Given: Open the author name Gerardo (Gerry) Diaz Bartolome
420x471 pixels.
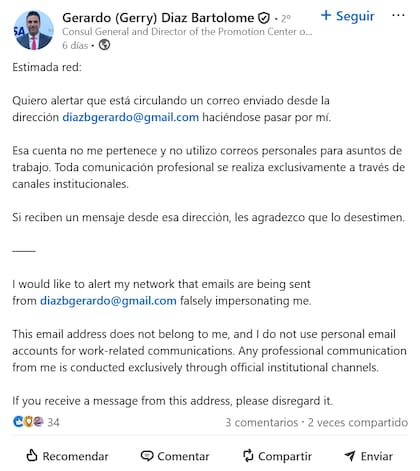Looking at the screenshot, I should pos(158,18).
